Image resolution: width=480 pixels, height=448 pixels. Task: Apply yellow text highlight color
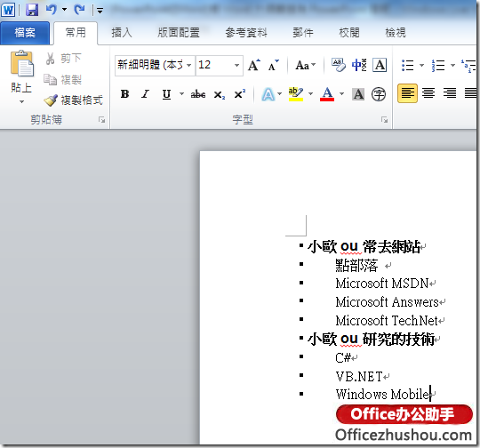pyautogui.click(x=296, y=94)
